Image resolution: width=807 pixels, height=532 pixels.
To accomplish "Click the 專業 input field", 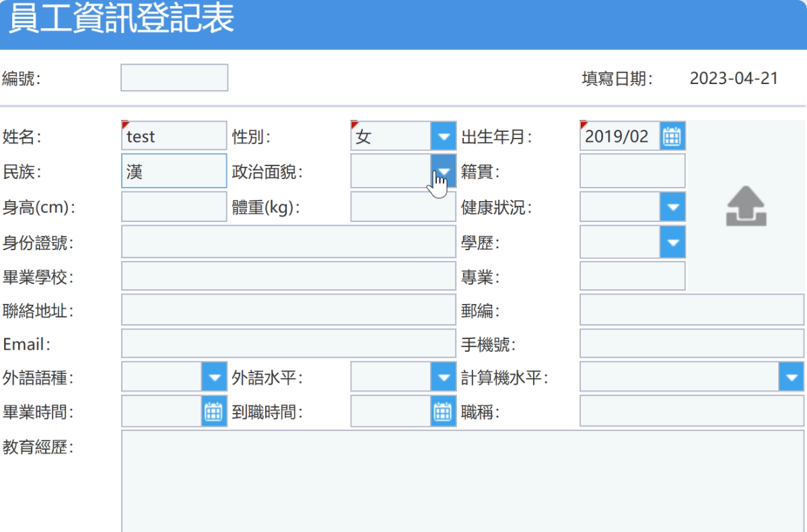I will pyautogui.click(x=632, y=276).
